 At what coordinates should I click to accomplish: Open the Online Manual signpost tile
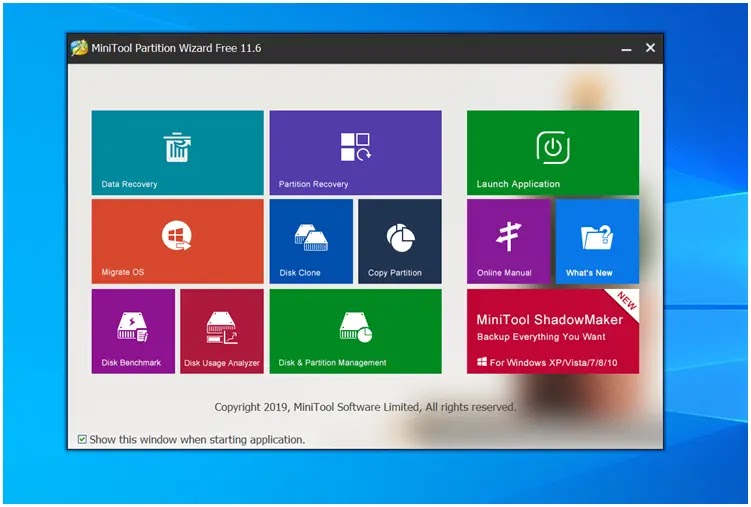click(x=509, y=241)
